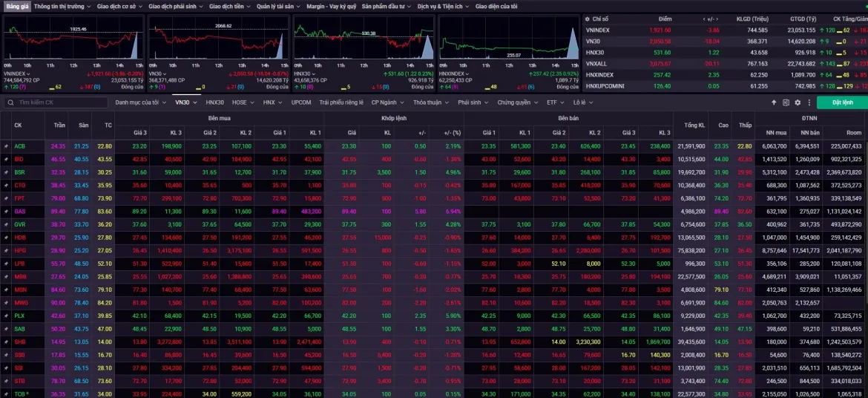Open the vertical three-dot more menu

tap(809, 102)
